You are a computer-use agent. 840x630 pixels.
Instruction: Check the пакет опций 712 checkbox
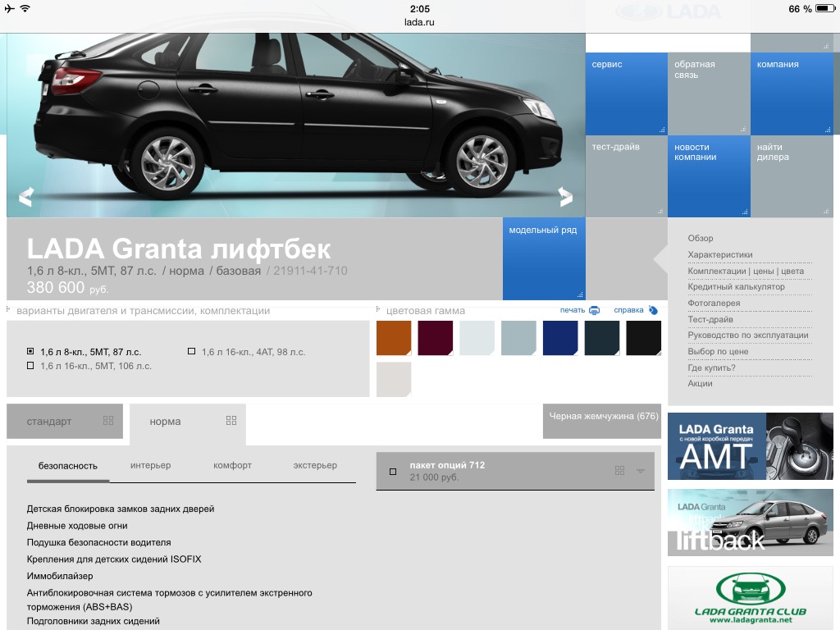pos(393,472)
